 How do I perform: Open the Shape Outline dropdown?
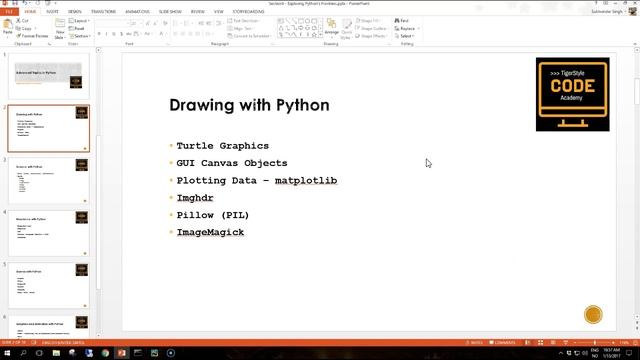pyautogui.click(x=371, y=29)
